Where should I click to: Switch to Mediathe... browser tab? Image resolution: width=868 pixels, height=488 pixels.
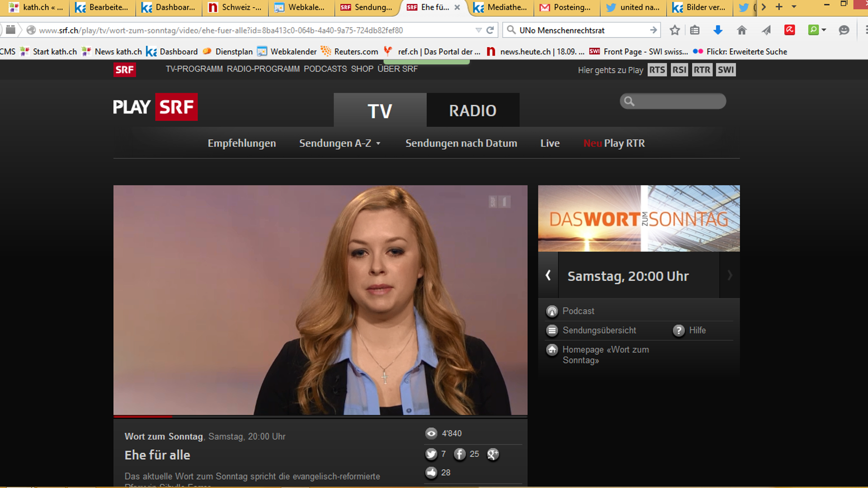[500, 8]
